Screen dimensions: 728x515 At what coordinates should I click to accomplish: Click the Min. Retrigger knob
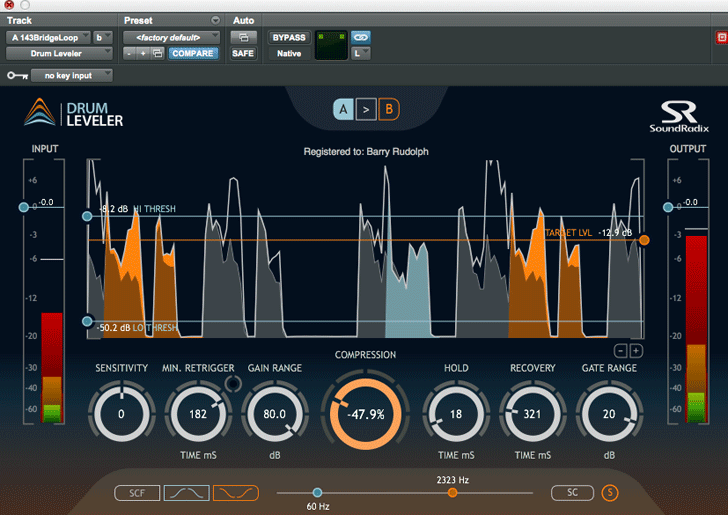(198, 414)
